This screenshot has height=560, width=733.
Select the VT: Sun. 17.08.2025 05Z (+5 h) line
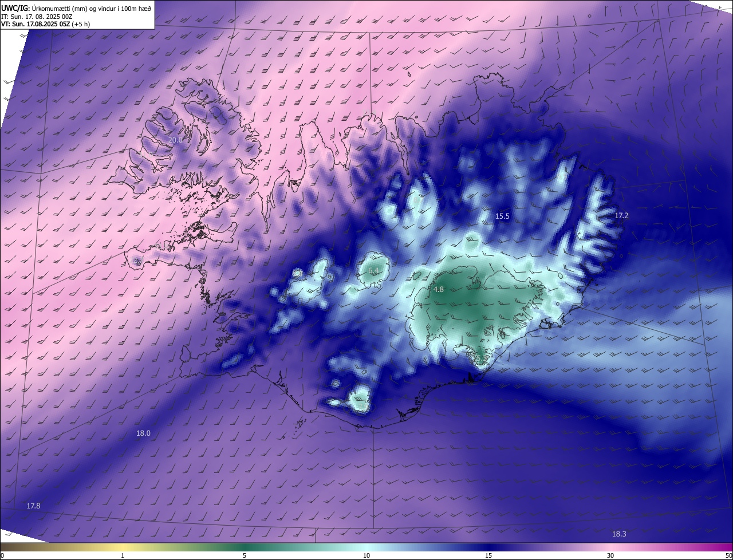45,24
